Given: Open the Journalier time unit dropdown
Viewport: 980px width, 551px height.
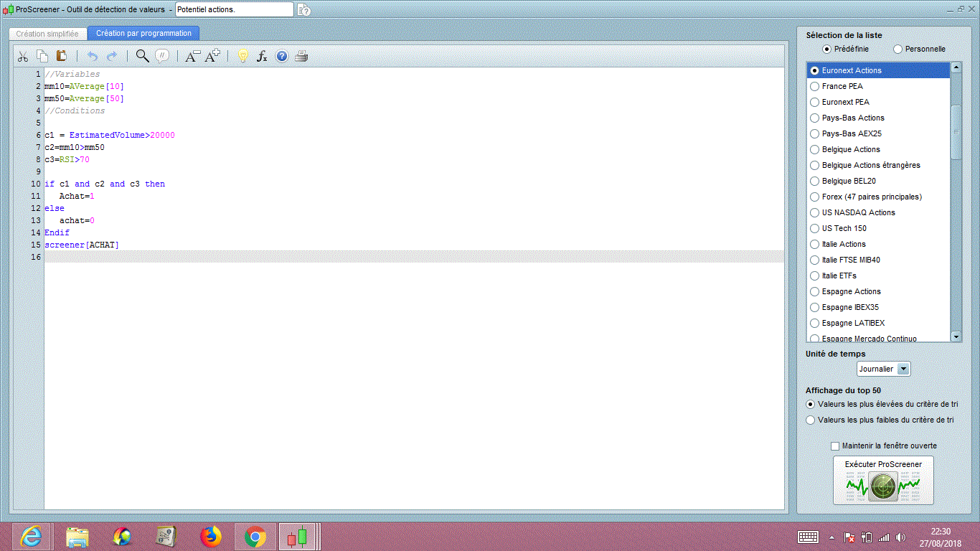Looking at the screenshot, I should 884,369.
